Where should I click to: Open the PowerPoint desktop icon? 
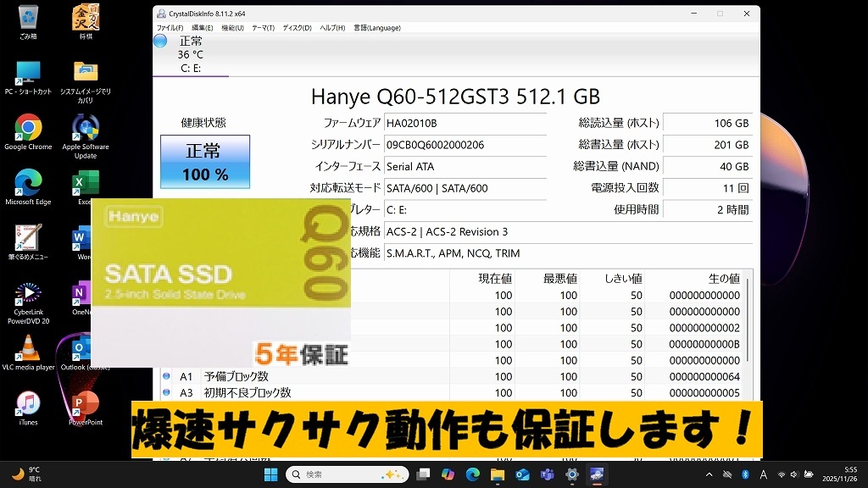coord(86,408)
